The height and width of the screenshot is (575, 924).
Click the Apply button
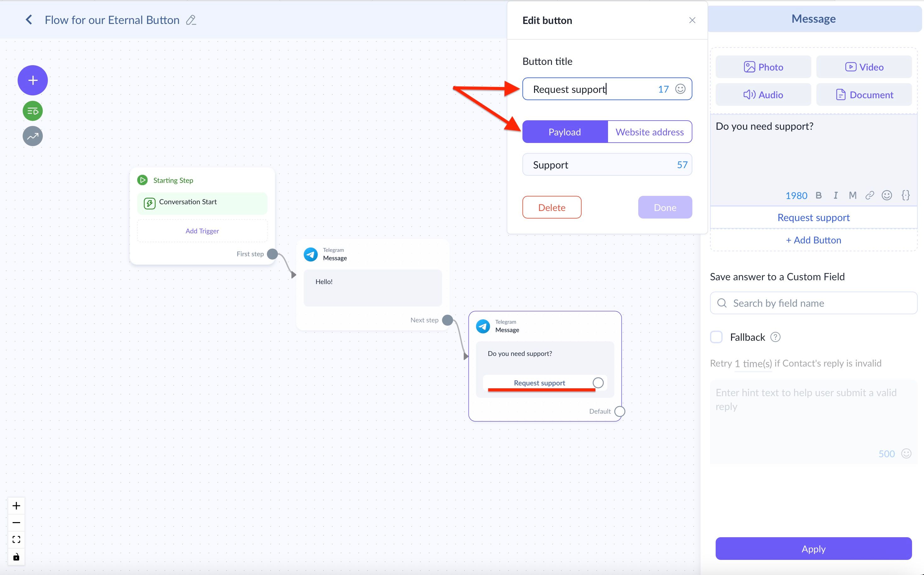click(x=814, y=549)
